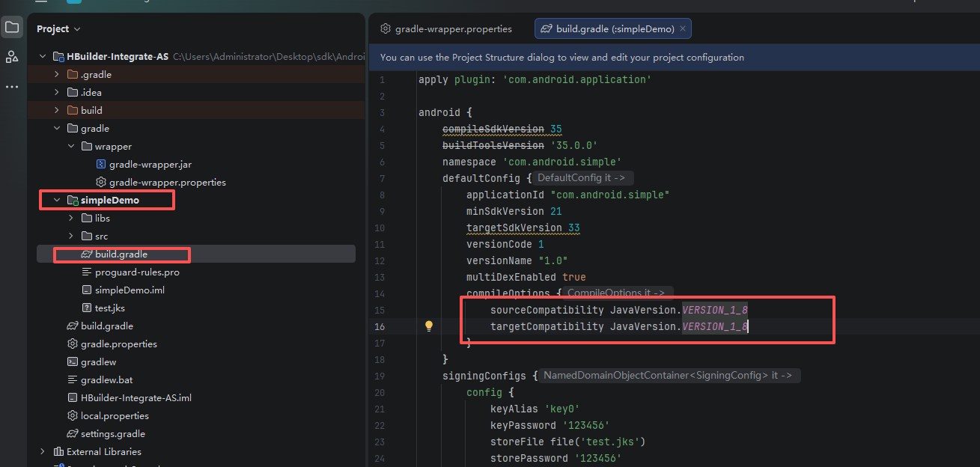Image resolution: width=980 pixels, height=467 pixels.
Task: Select local.properties file
Action: coord(115,415)
